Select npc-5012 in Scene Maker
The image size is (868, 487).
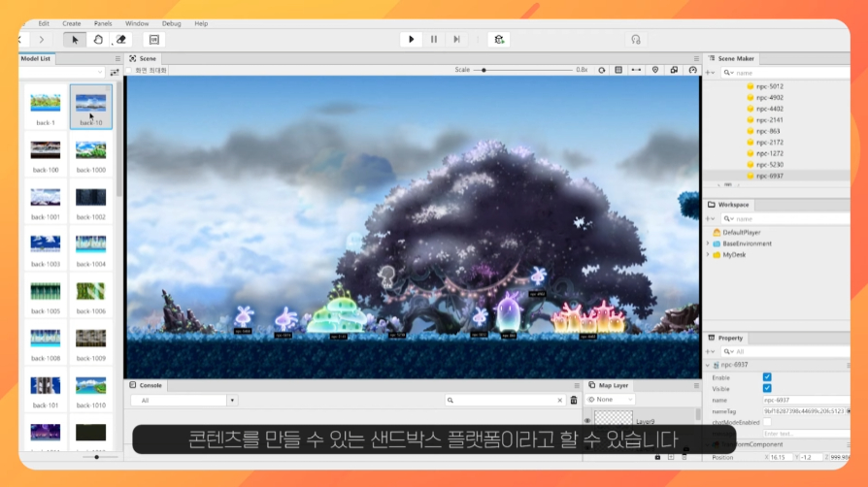point(770,86)
